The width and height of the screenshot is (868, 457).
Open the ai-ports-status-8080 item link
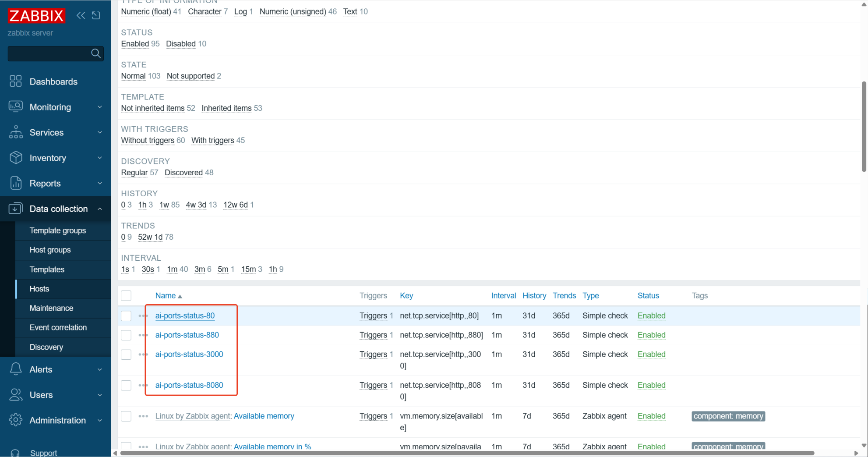189,385
